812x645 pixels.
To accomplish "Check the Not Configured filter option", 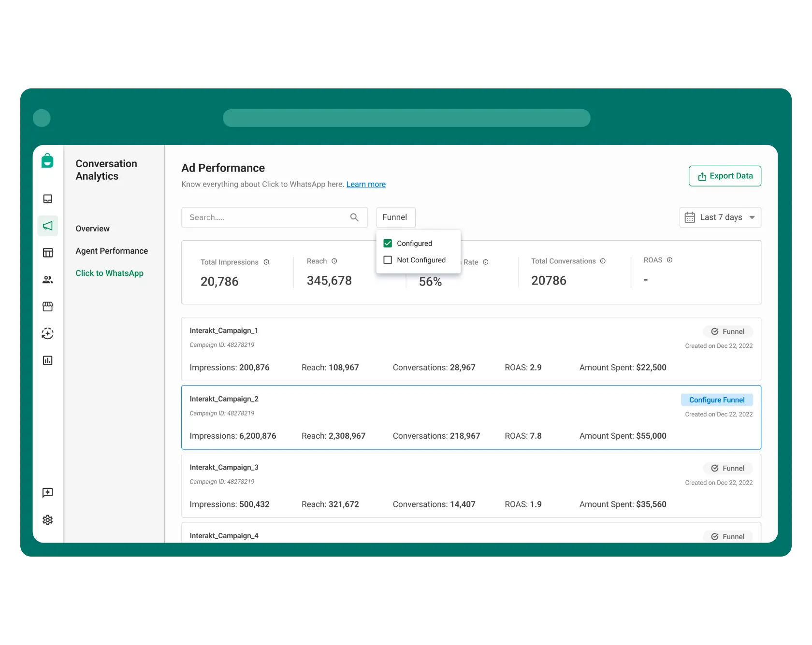I will pyautogui.click(x=387, y=260).
